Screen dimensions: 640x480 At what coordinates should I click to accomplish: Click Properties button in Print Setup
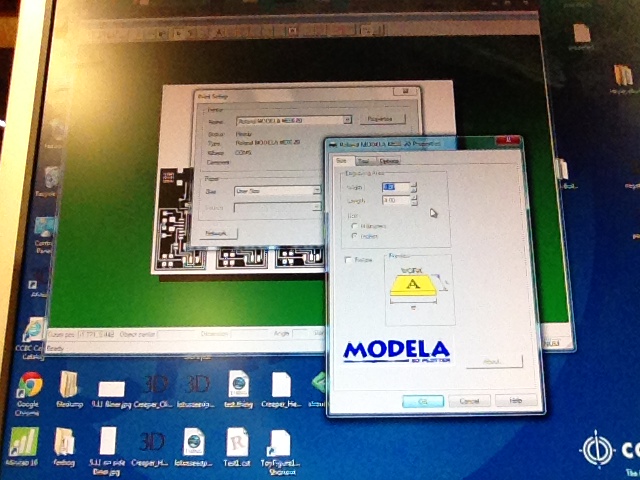[382, 119]
